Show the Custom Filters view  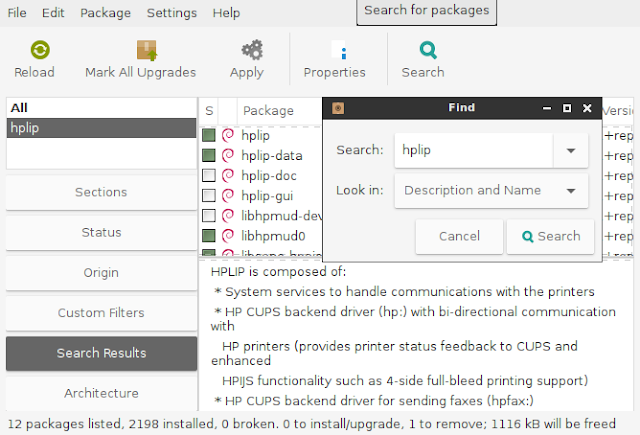click(x=101, y=313)
